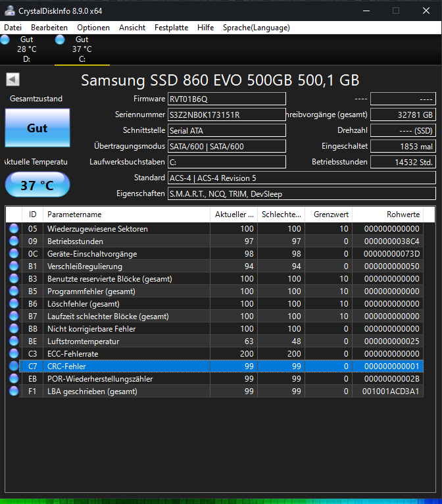Click status orb for Geräte-Einschaltvorgänge
The image size is (442, 504).
pos(14,253)
